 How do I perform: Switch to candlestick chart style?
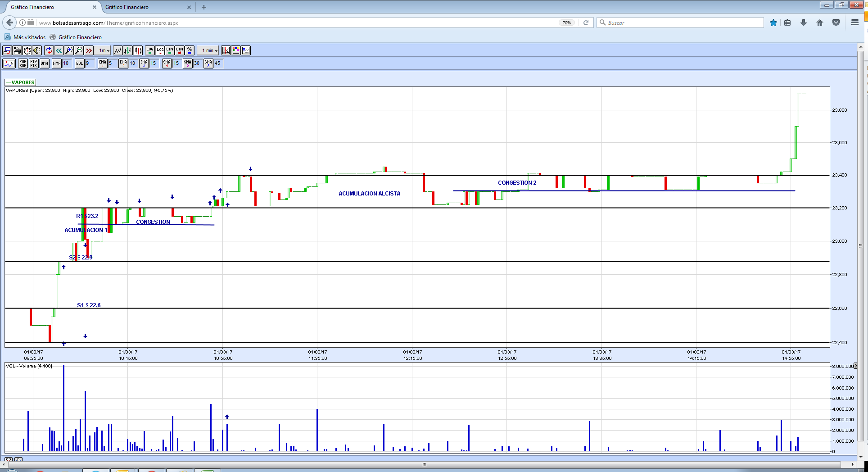[x=138, y=50]
